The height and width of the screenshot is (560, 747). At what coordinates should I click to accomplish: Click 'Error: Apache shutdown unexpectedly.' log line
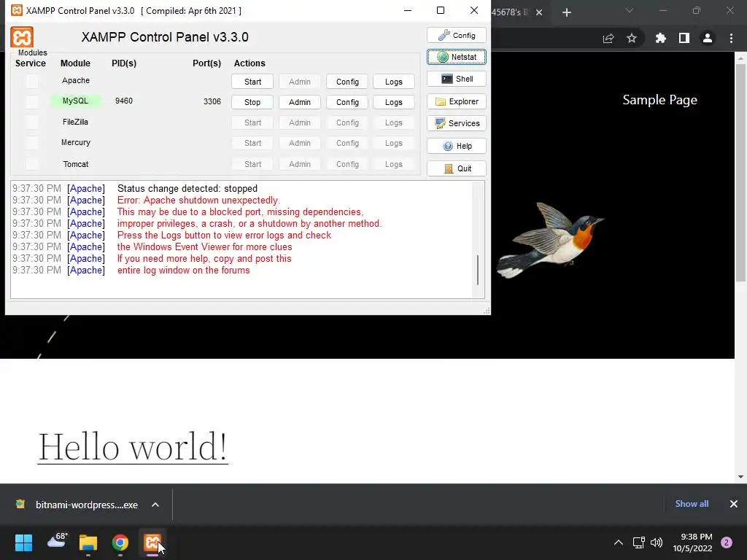coord(198,200)
